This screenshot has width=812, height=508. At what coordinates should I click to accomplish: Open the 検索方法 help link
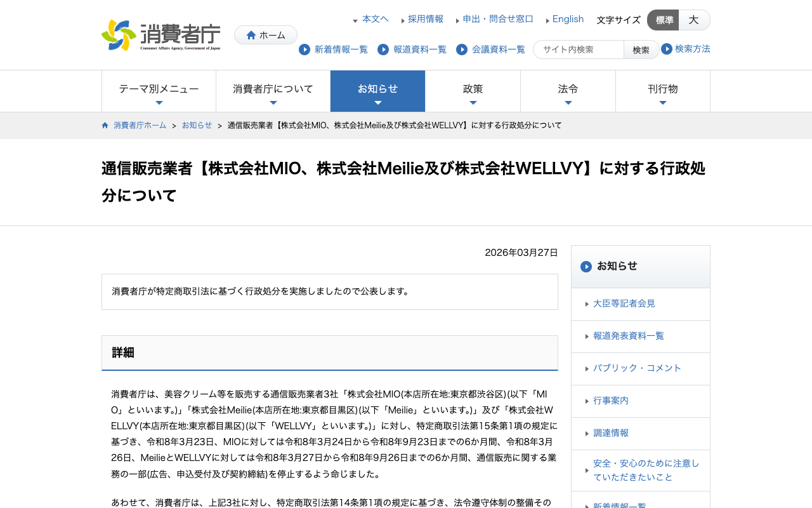[x=693, y=49]
